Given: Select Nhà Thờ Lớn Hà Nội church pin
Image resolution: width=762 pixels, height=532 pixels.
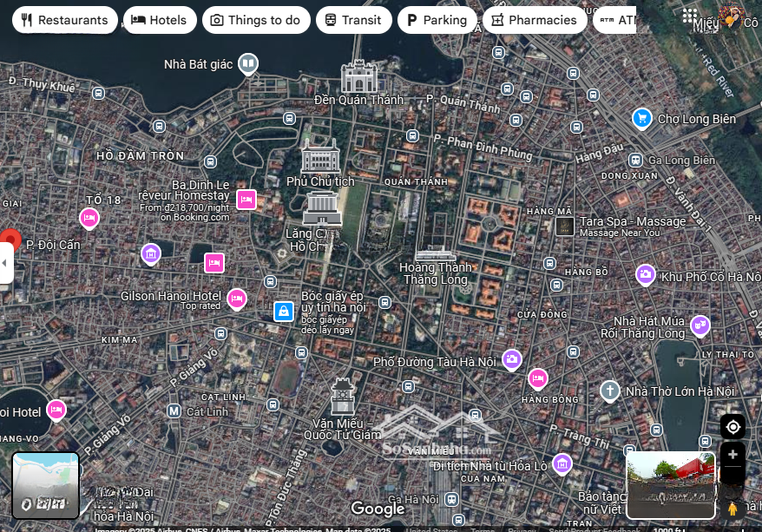Looking at the screenshot, I should click(610, 391).
